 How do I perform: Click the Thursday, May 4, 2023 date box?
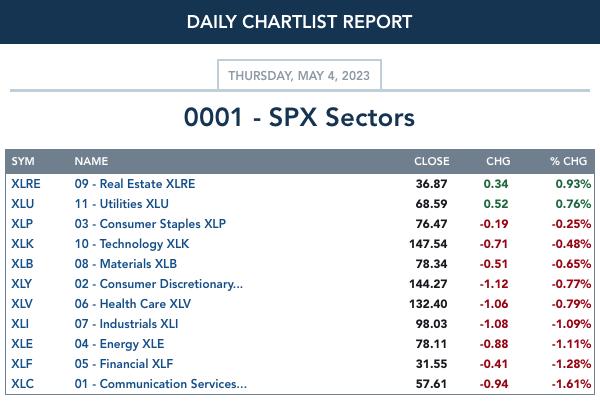pyautogui.click(x=299, y=75)
